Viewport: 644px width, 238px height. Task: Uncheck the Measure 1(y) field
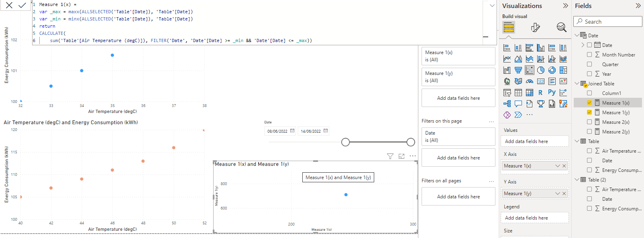pyautogui.click(x=589, y=112)
